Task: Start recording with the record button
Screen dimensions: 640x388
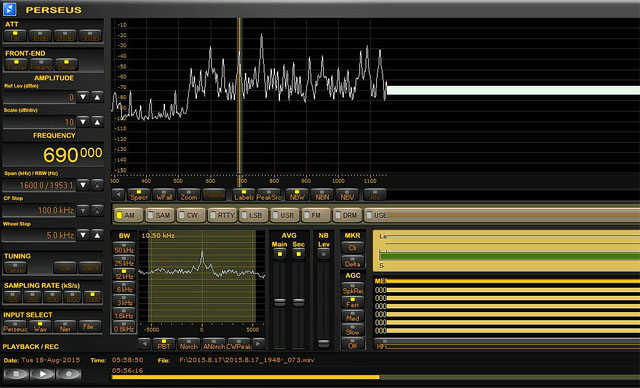Action: click(x=69, y=374)
